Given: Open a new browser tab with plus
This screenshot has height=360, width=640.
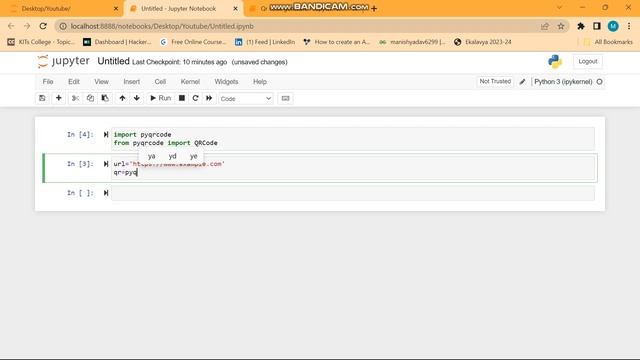Looking at the screenshot, I should click(374, 8).
